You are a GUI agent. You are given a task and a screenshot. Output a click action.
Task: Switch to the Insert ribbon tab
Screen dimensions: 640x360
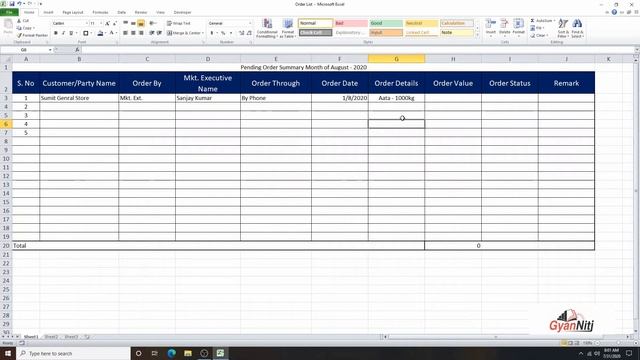[x=48, y=12]
